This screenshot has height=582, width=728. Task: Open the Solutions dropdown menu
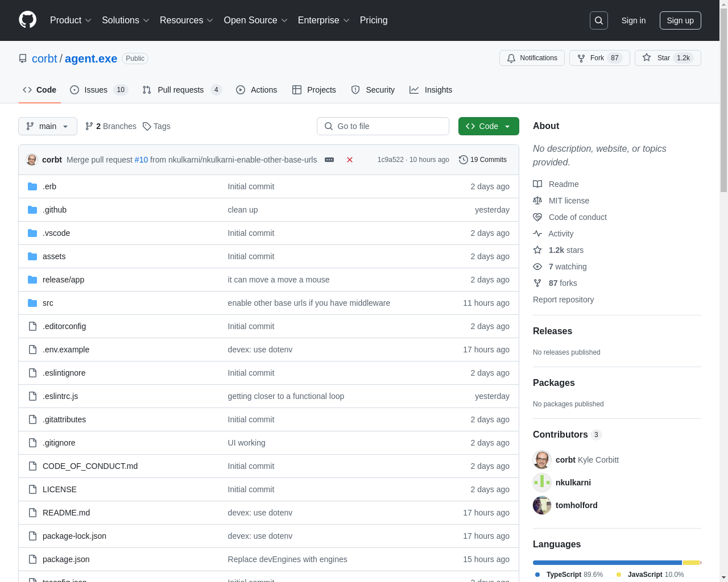tap(126, 20)
